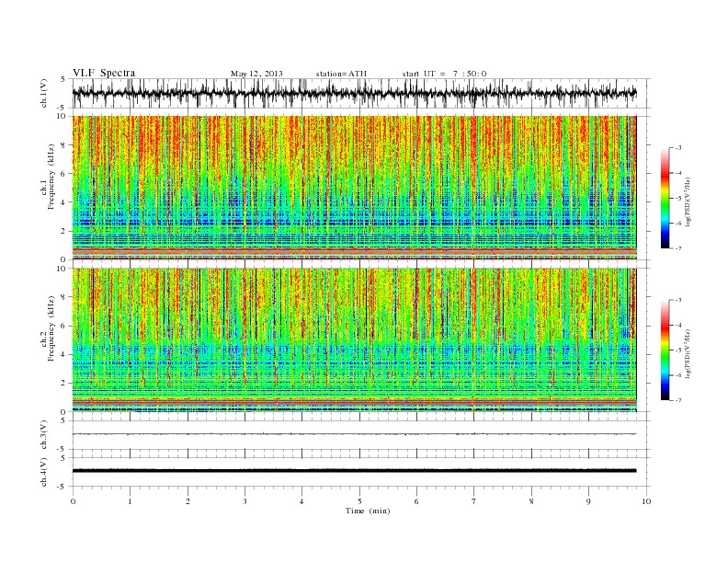Image resolution: width=728 pixels, height=563 pixels.
Task: Click the ch.1 'Frequency (kHz)' axis label
Action: pyautogui.click(x=51, y=177)
